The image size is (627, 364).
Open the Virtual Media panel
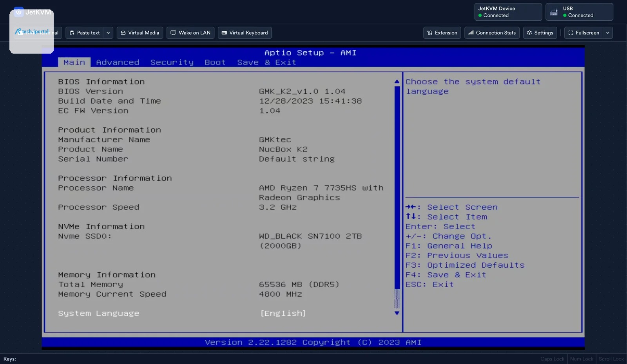tap(140, 33)
